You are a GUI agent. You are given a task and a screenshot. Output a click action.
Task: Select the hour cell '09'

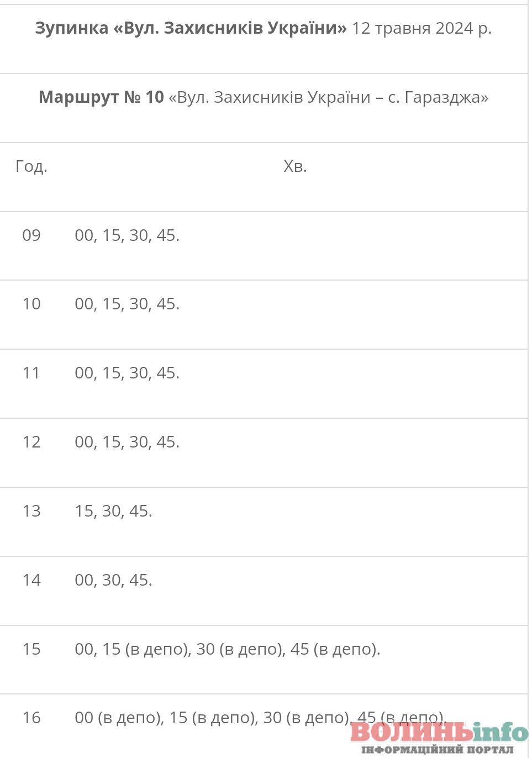[x=31, y=235]
